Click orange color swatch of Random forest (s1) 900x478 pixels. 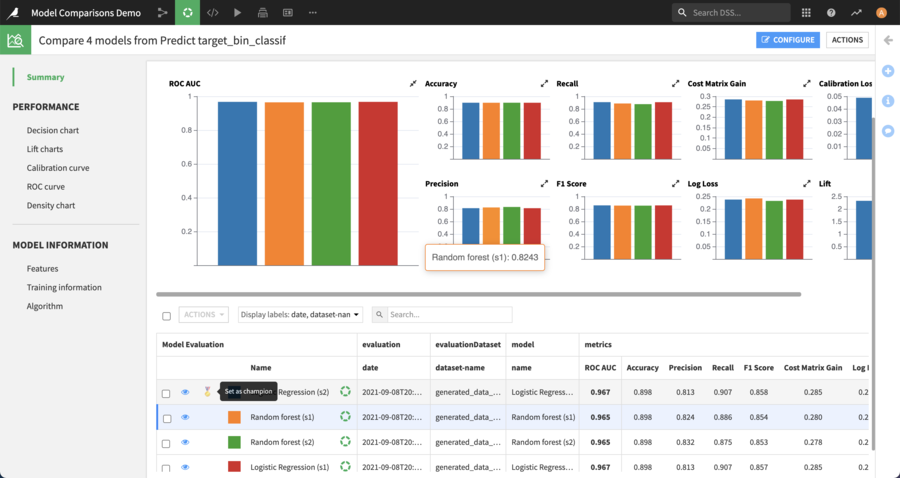click(x=234, y=417)
